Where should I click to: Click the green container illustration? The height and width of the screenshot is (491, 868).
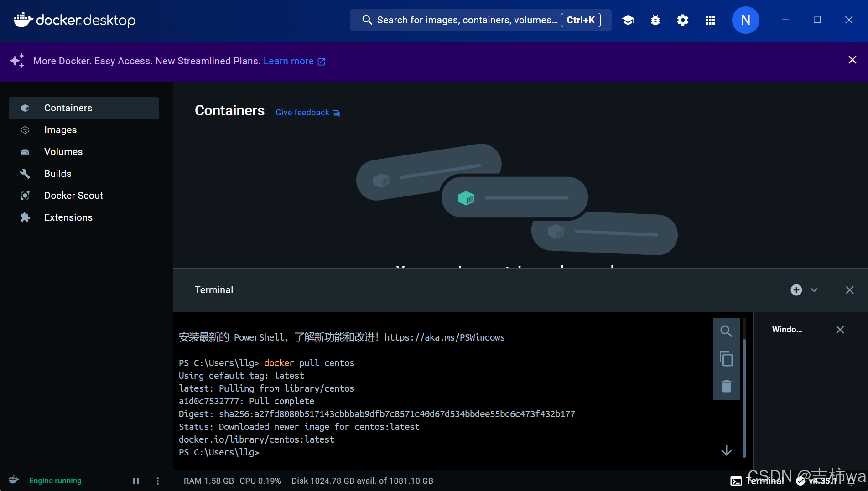point(466,198)
